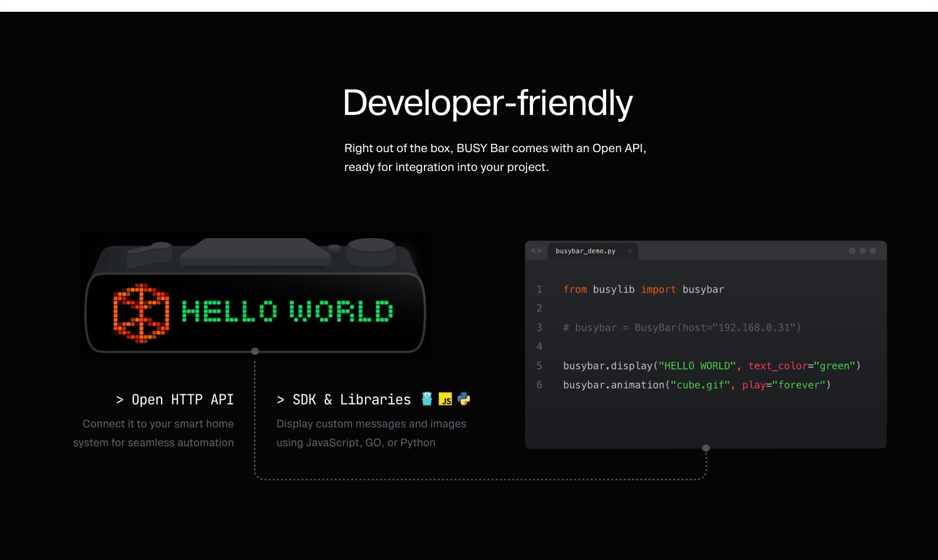Click the yellow JS JavaScript icon

click(x=445, y=399)
